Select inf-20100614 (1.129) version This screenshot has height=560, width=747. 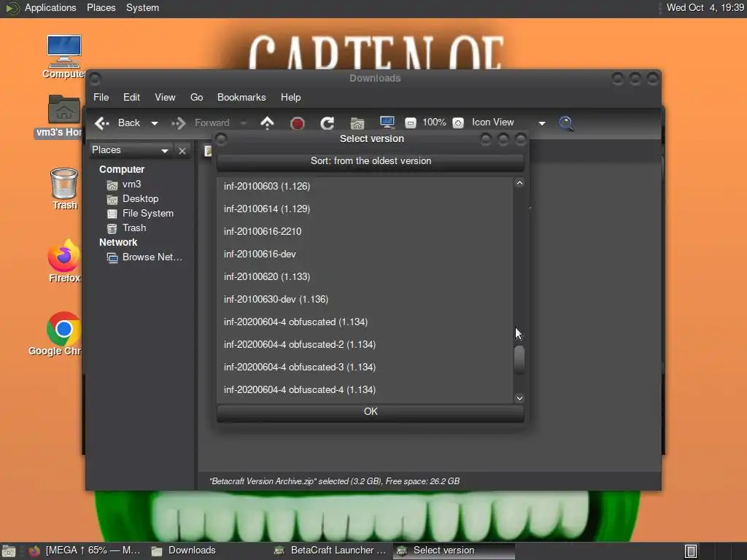coord(365,209)
